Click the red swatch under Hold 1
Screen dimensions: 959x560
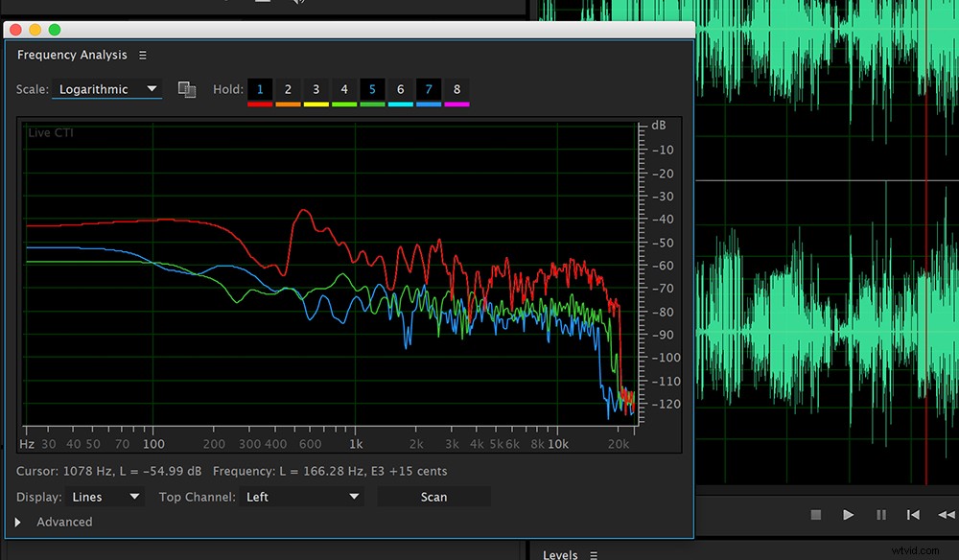tap(259, 105)
